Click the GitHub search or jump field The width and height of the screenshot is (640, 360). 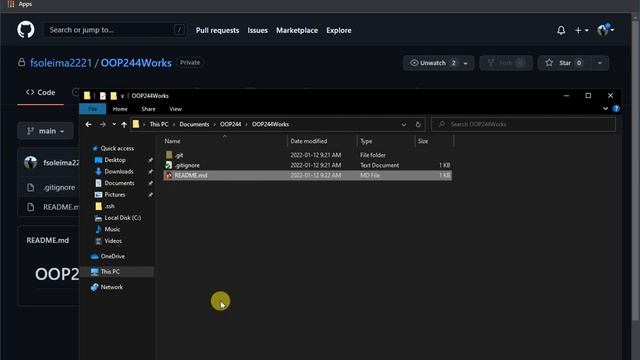pos(115,30)
